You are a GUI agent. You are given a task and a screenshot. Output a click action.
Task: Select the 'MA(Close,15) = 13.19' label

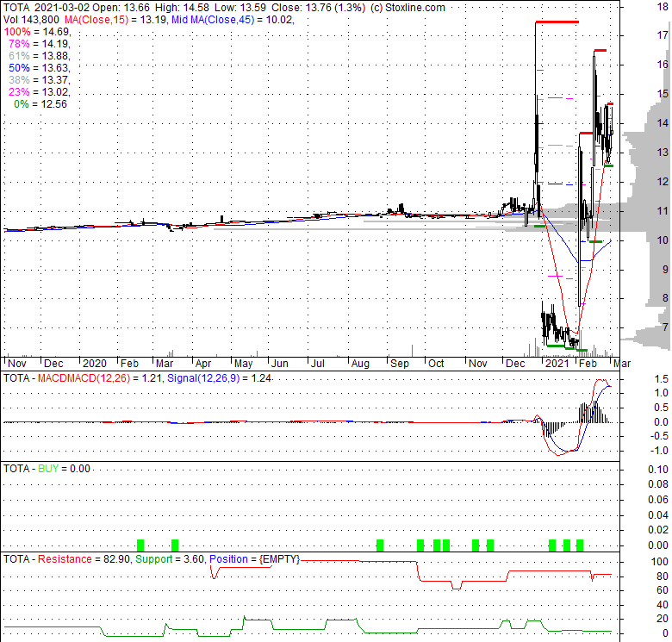pyautogui.click(x=115, y=20)
